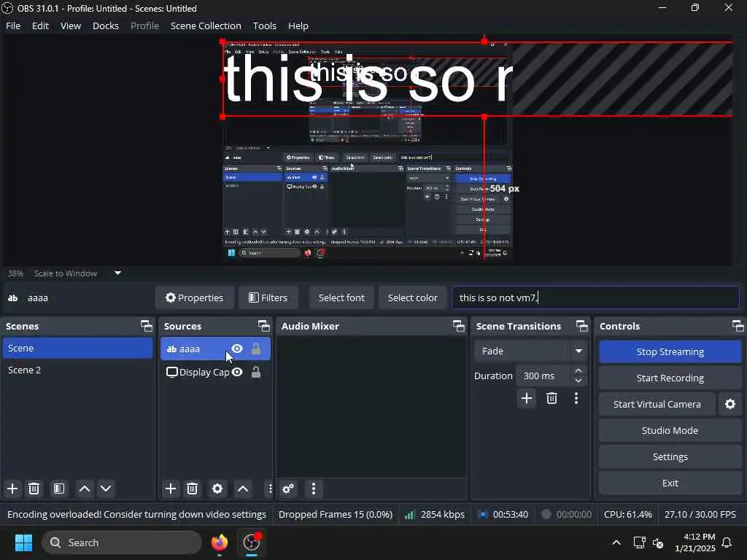Remove scene transition with trash icon
747x560 pixels.
pyautogui.click(x=551, y=398)
